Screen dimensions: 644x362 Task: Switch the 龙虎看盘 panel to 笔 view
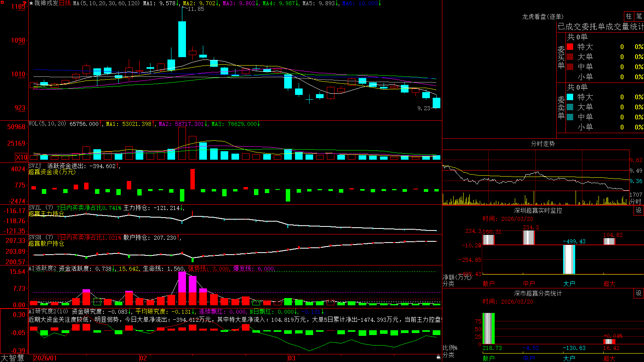(x=639, y=16)
